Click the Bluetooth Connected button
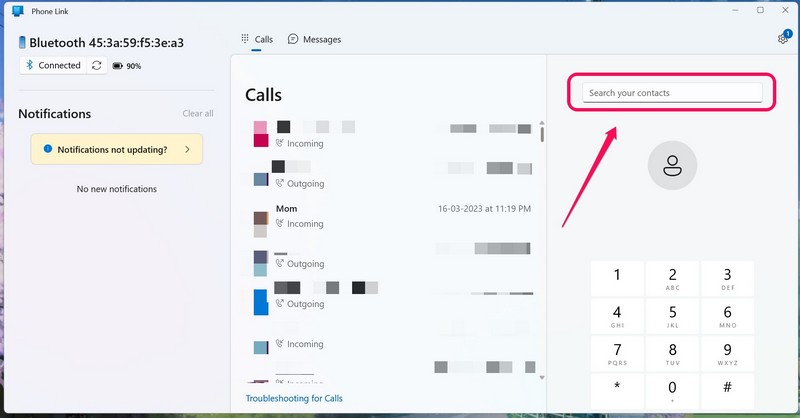Image resolution: width=800 pixels, height=418 pixels. click(52, 65)
